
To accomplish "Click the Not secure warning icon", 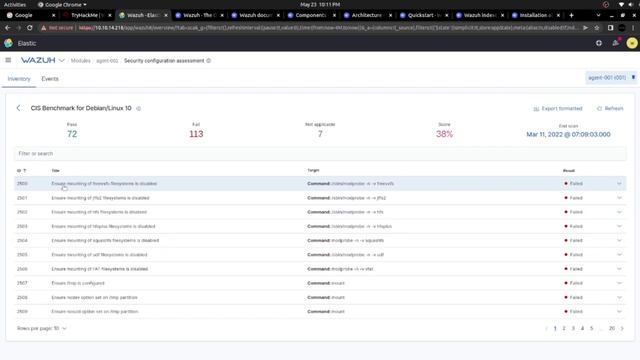I will point(43,28).
